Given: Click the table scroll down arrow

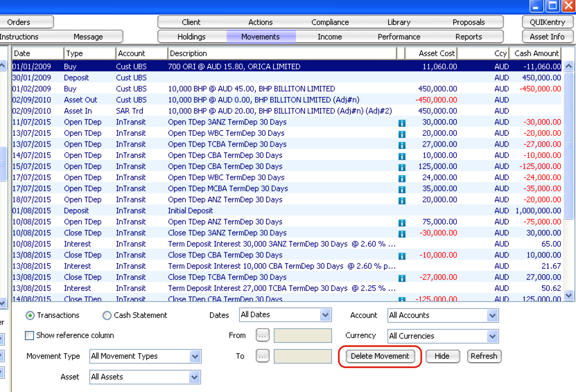Looking at the screenshot, I should pyautogui.click(x=568, y=295).
